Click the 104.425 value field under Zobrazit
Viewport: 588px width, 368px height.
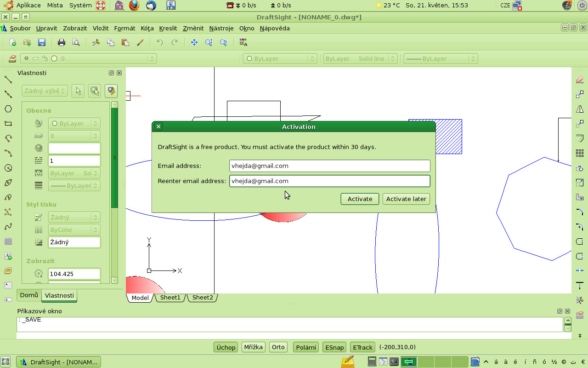point(74,274)
